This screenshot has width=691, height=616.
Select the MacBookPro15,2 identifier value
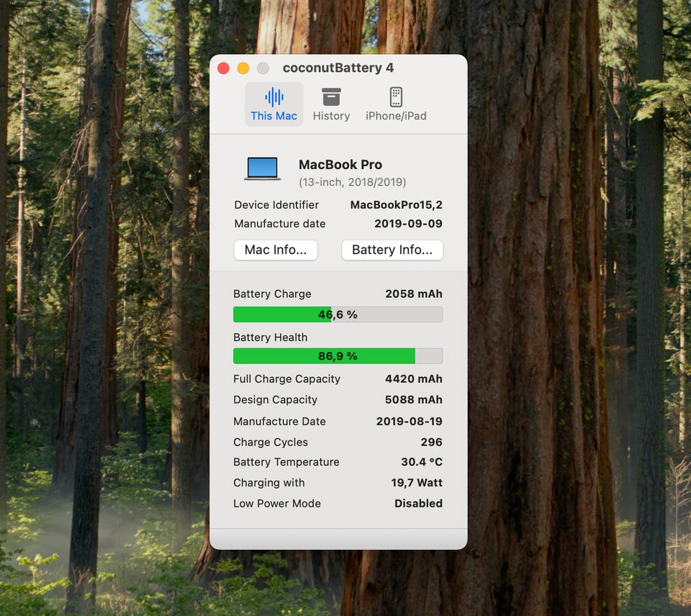(x=396, y=205)
